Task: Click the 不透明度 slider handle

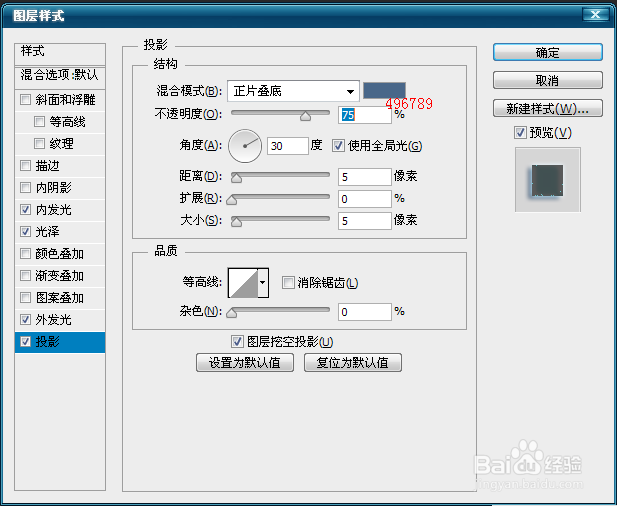Action: [x=305, y=116]
